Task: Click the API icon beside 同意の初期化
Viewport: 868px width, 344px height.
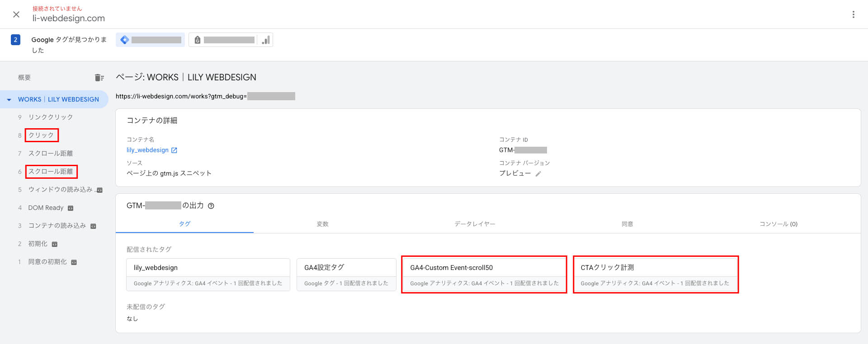Action: [x=74, y=262]
